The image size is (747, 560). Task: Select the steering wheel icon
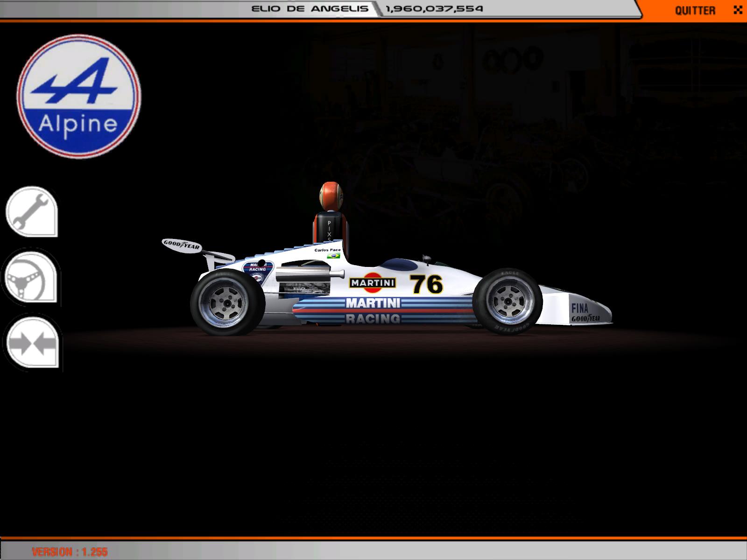tap(31, 277)
